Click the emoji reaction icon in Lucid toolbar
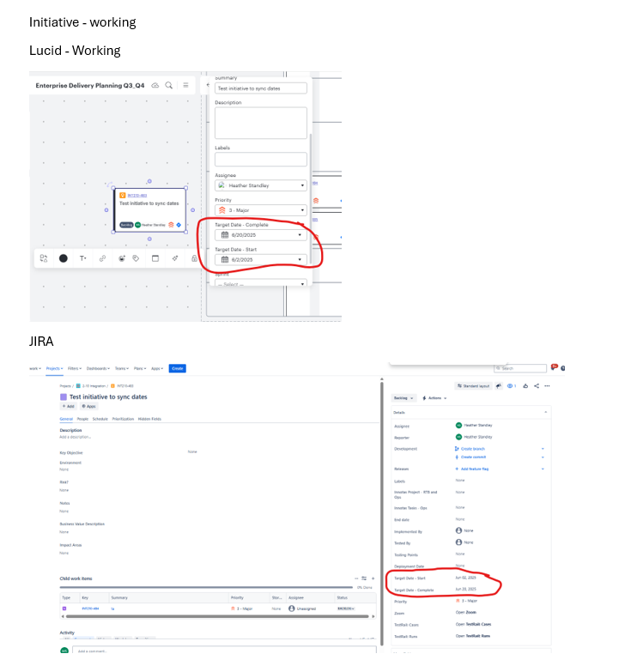Image resolution: width=637 pixels, height=672 pixels. [x=122, y=258]
